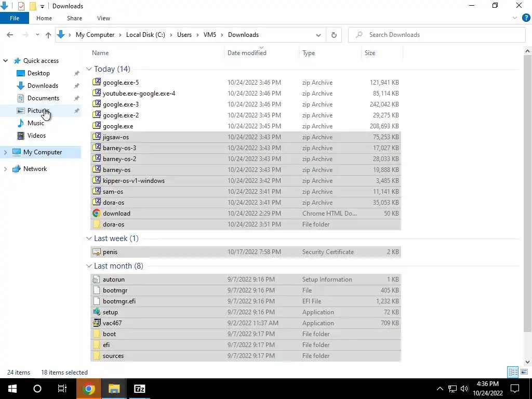Select the dora-os folder icon
This screenshot has height=399, width=532.
[97, 224]
